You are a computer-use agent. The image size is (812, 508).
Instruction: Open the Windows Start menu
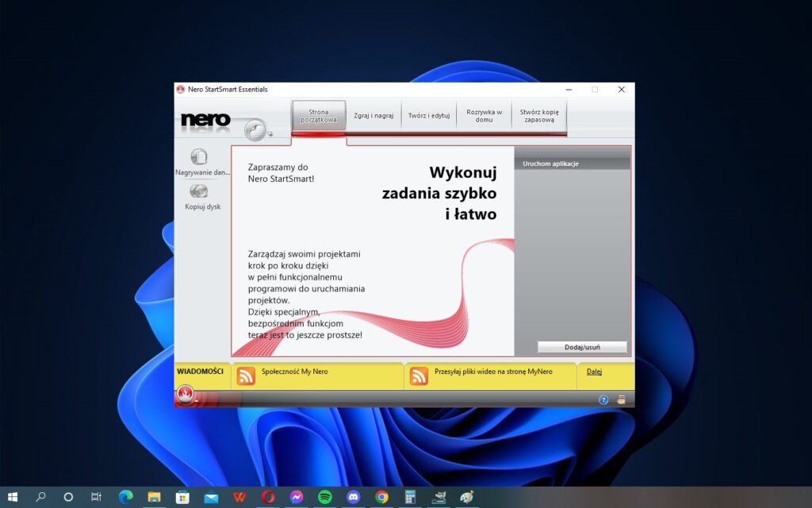[x=13, y=497]
